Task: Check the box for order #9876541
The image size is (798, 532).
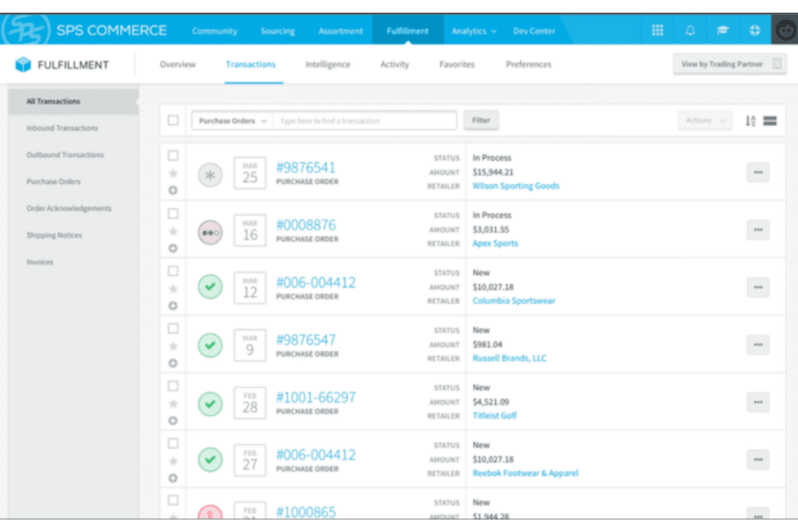Action: [173, 156]
